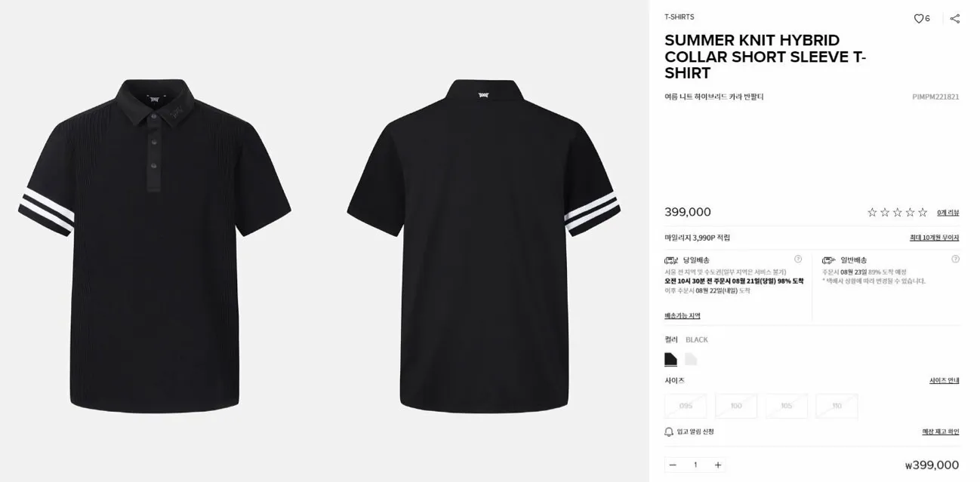980x482 pixels.
Task: Decrease quantity with minus button
Action: click(x=673, y=465)
